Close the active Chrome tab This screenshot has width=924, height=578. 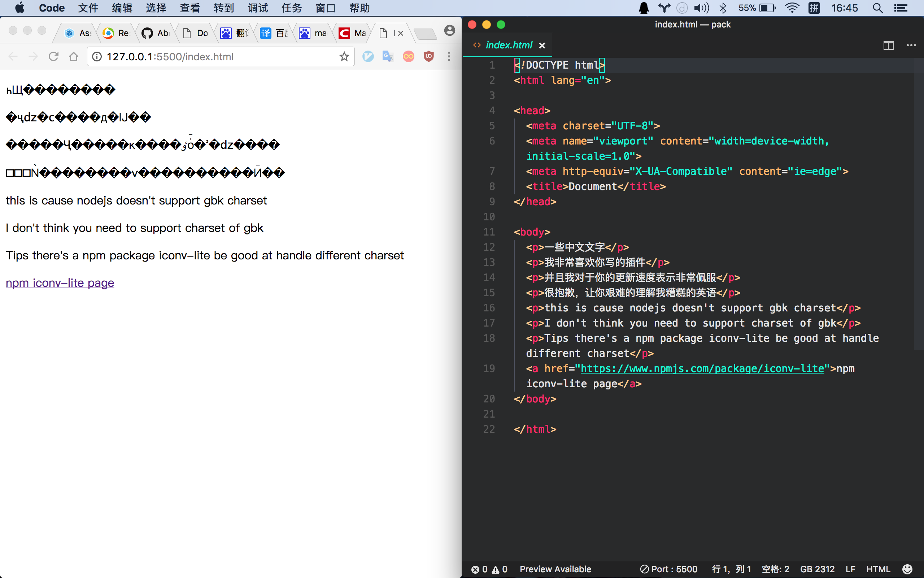[401, 33]
